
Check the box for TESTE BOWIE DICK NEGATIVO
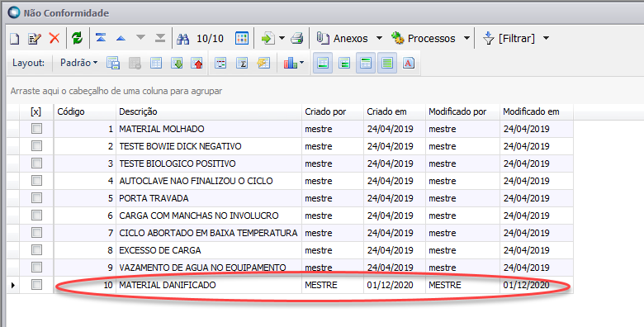(36, 146)
